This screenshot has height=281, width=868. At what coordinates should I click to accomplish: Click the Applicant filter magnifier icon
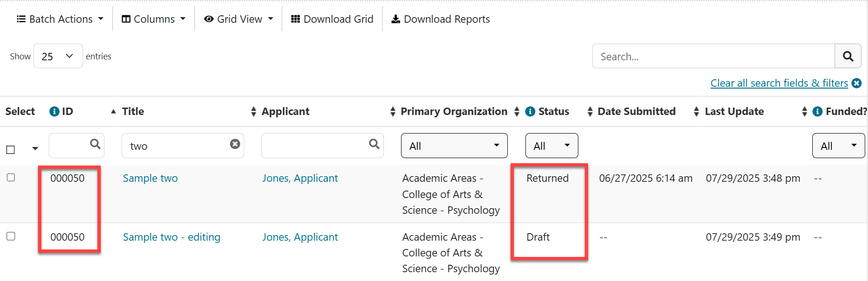tap(374, 144)
